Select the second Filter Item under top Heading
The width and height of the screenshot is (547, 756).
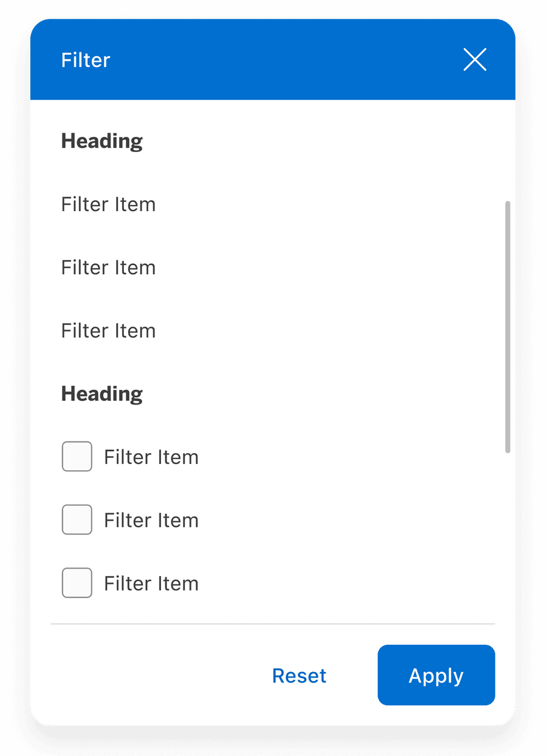108,268
